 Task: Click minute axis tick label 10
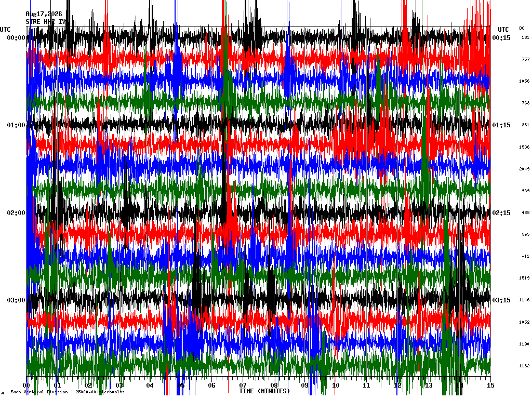pyautogui.click(x=336, y=385)
